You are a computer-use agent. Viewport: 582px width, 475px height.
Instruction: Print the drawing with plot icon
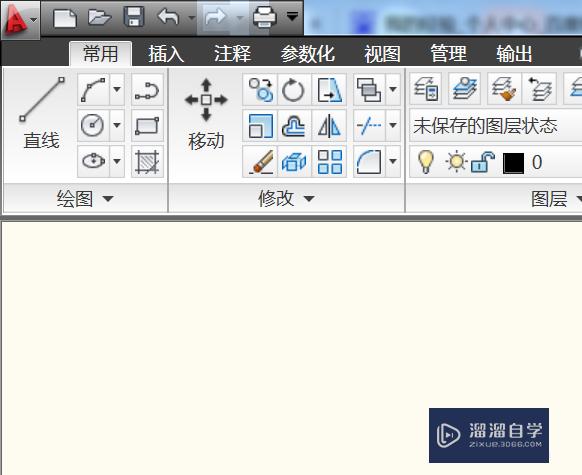[264, 17]
